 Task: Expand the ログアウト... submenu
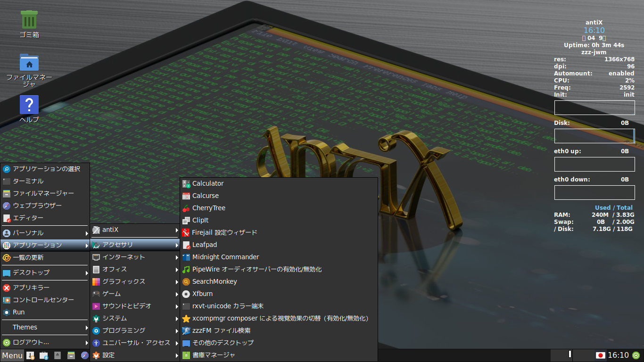click(45, 342)
